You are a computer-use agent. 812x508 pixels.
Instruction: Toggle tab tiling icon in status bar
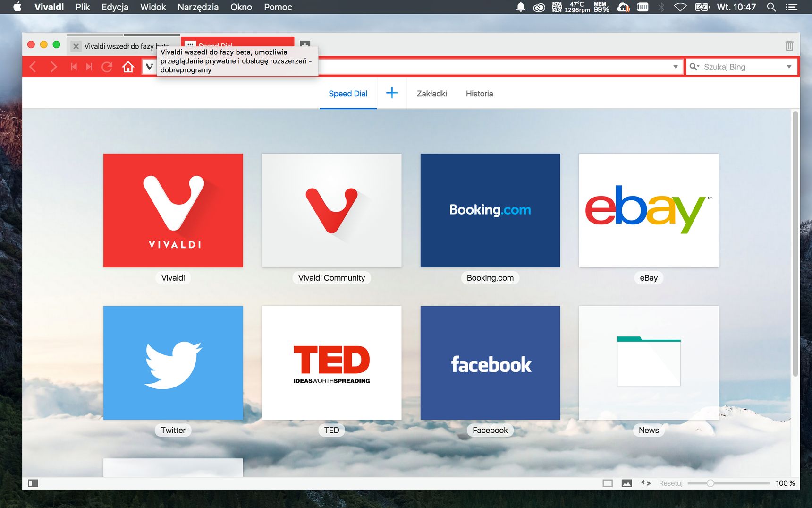tap(608, 483)
